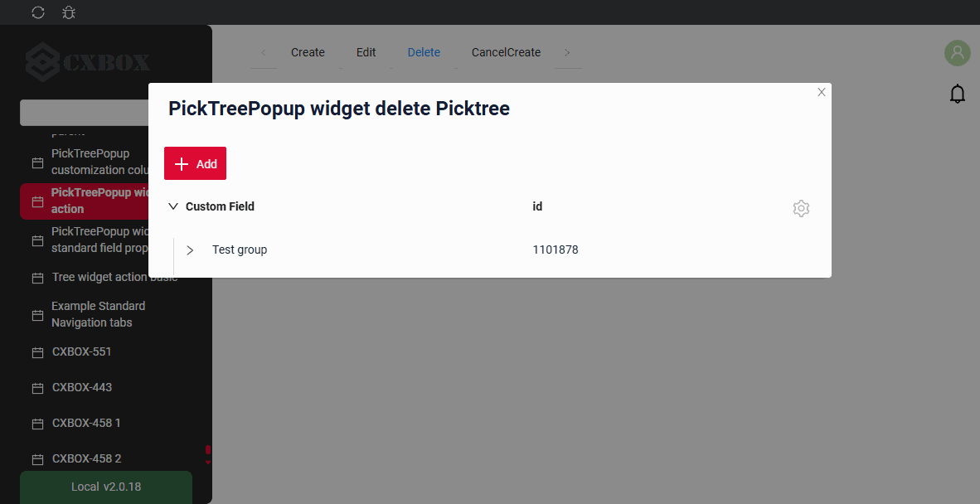Click calendar icon beside CXBOX-551
The image size is (980, 504).
(x=37, y=353)
